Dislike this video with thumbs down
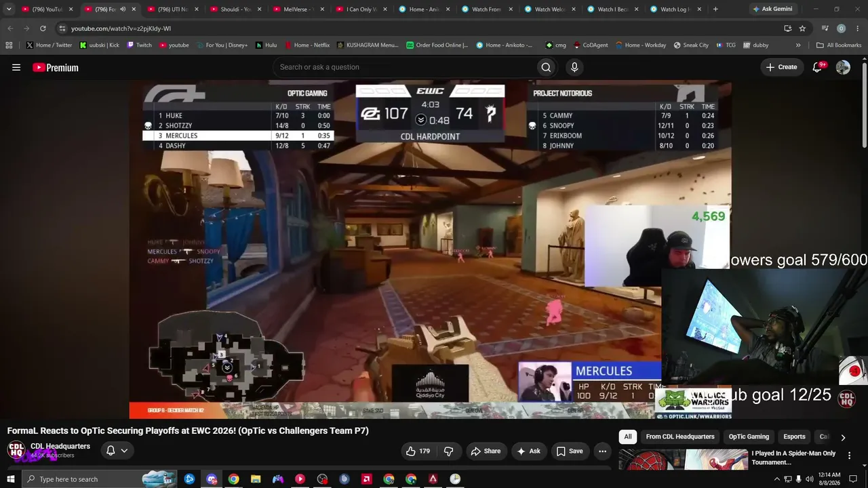Viewport: 868px width, 488px height. click(x=448, y=451)
